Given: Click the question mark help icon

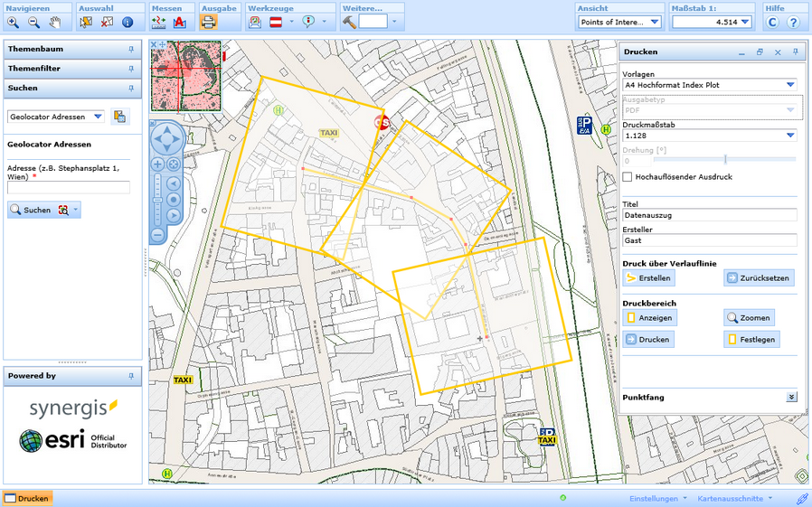Looking at the screenshot, I should point(793,22).
